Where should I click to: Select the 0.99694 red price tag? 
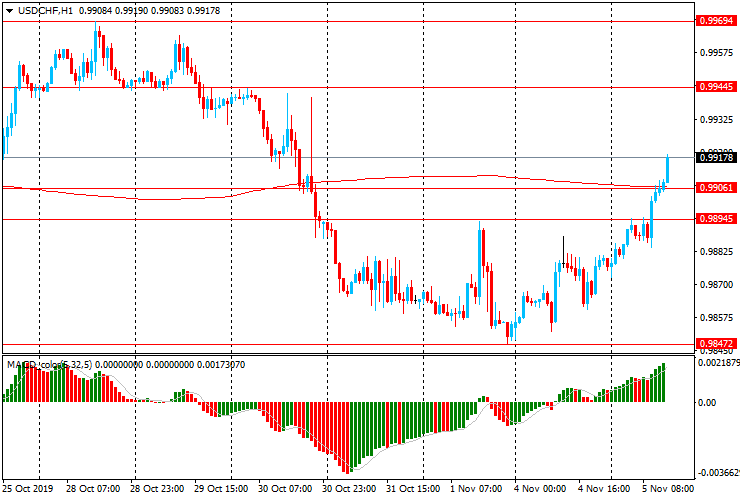[717, 21]
